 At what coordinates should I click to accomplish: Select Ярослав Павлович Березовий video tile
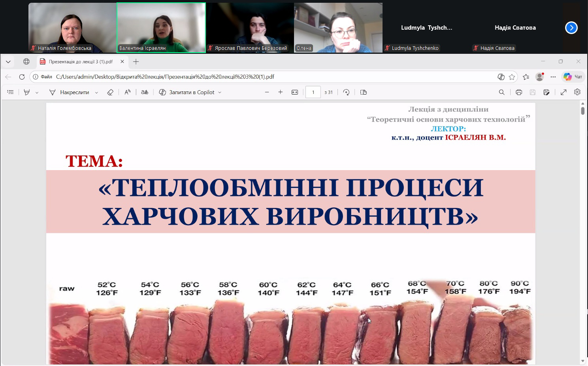click(x=250, y=28)
